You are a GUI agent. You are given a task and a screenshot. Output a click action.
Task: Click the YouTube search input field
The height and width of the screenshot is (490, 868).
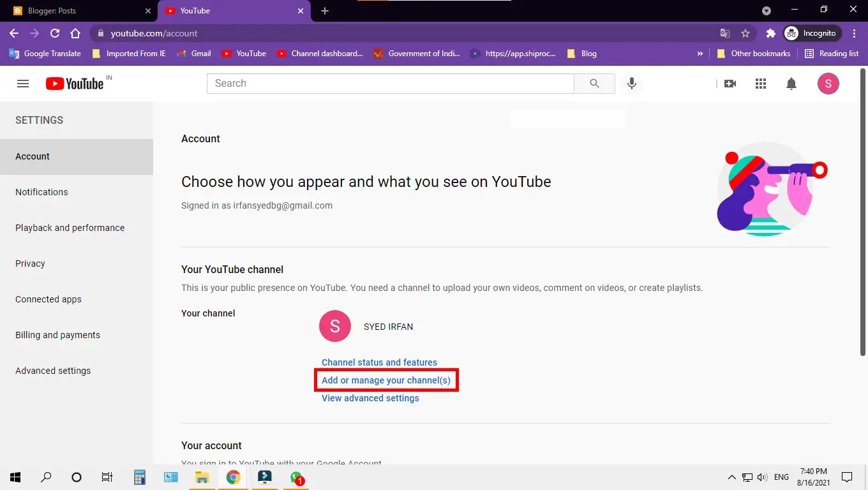pyautogui.click(x=391, y=84)
